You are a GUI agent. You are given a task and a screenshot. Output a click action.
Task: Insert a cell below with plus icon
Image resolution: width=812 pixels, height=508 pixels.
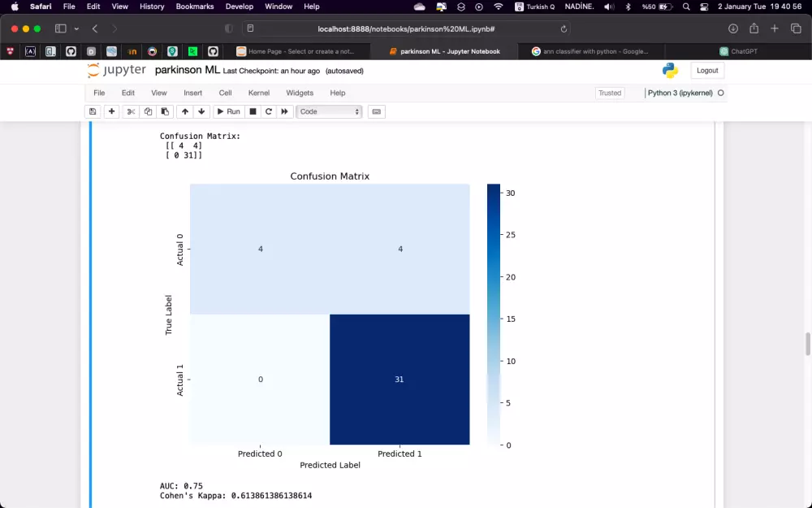click(x=111, y=111)
